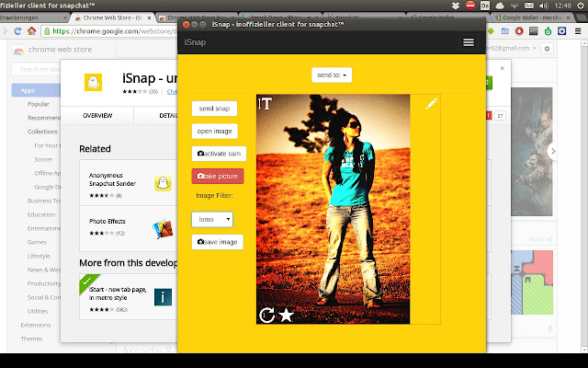
Task: Open the Chrome main menu icon
Action: pyautogui.click(x=578, y=31)
